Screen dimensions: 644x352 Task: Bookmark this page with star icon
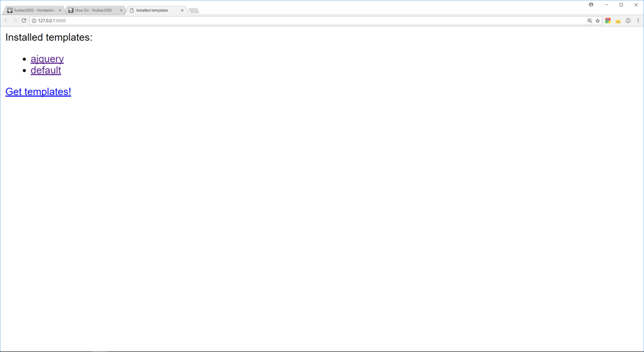598,21
